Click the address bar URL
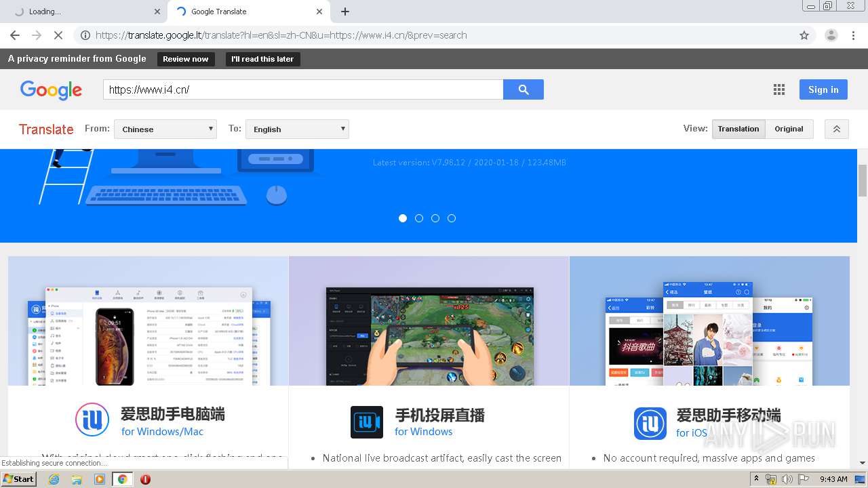Image resolution: width=868 pixels, height=488 pixels. point(281,35)
